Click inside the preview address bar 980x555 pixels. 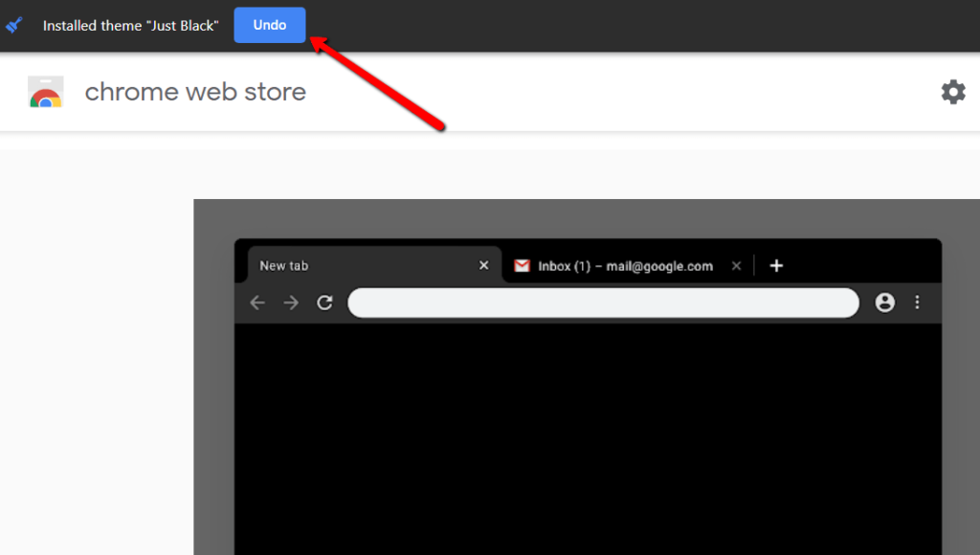[603, 302]
